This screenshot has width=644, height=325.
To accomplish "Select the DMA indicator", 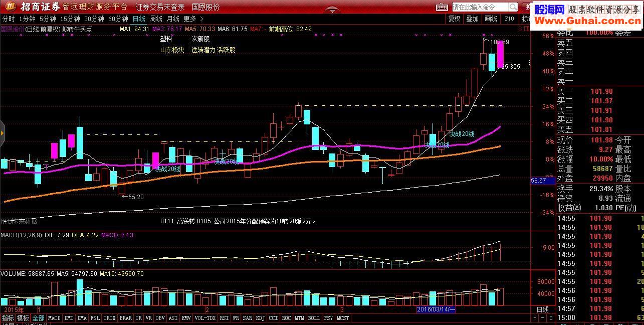I will coord(82,318).
